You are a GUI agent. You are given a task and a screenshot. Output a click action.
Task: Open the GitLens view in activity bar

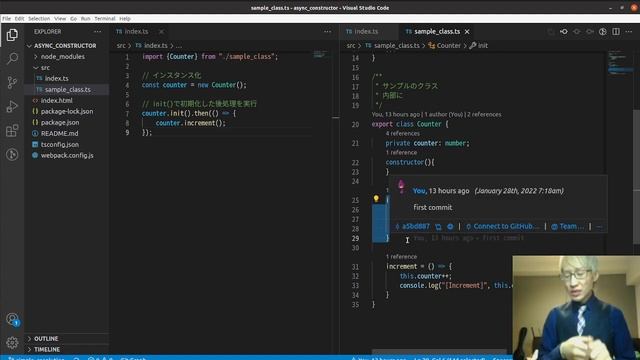click(12, 154)
